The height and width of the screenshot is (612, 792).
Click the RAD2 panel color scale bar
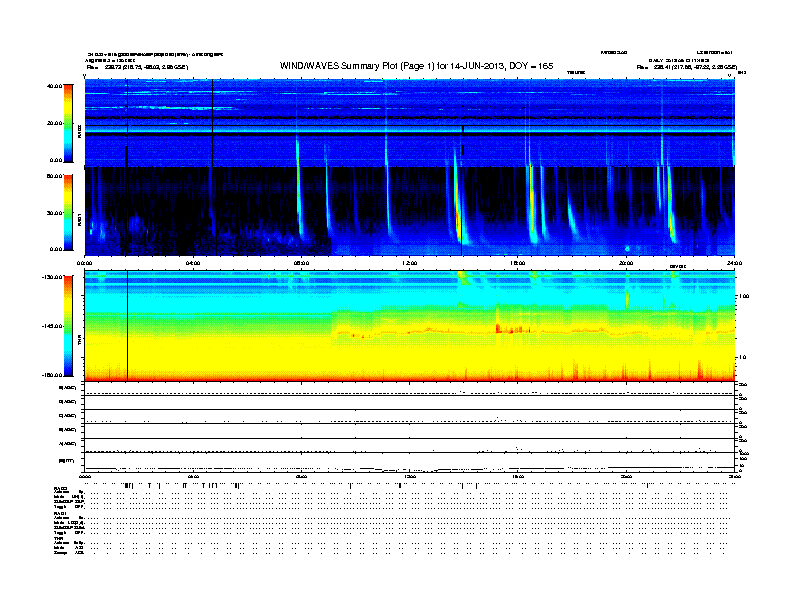(68, 123)
